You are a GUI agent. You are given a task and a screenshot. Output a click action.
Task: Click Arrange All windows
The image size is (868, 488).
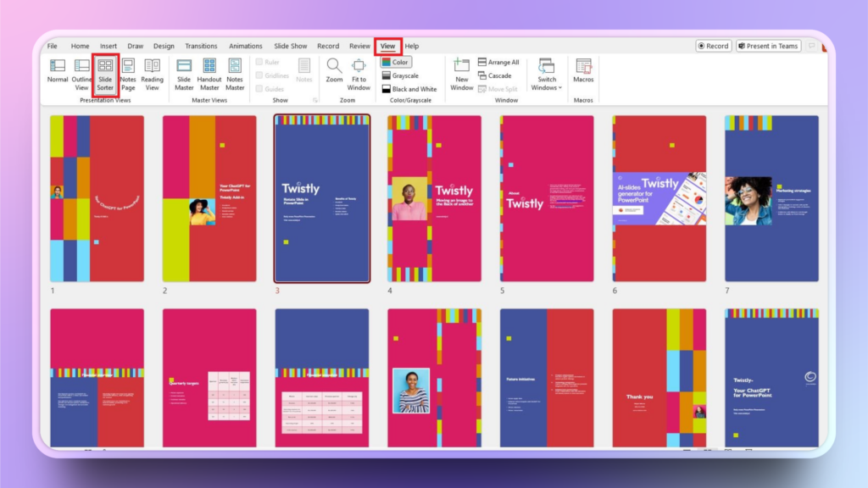[x=498, y=62]
